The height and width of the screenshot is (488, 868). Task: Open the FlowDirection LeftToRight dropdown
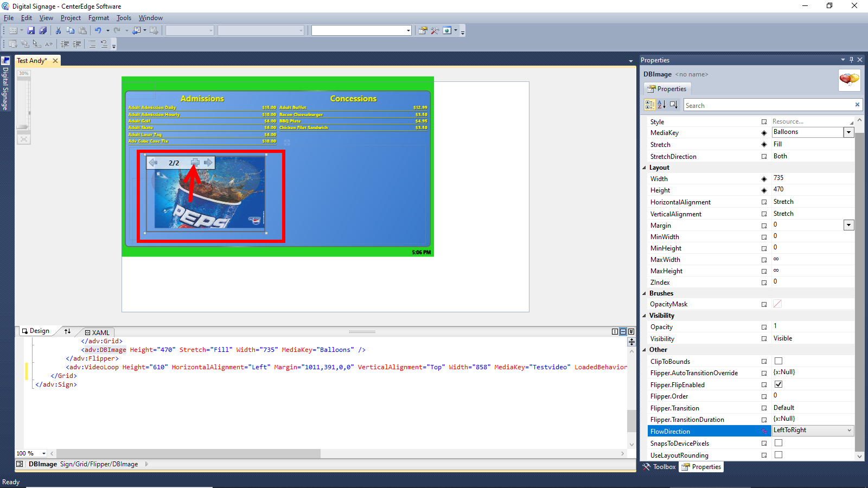tap(849, 431)
